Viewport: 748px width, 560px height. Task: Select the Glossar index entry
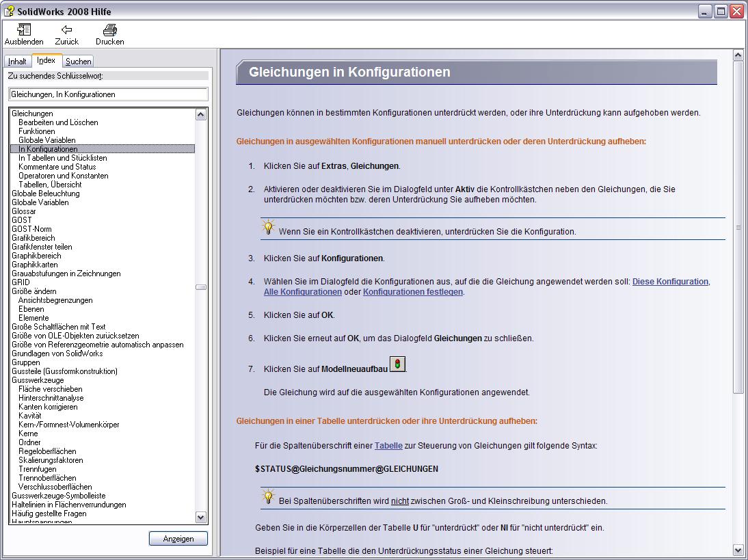(24, 211)
